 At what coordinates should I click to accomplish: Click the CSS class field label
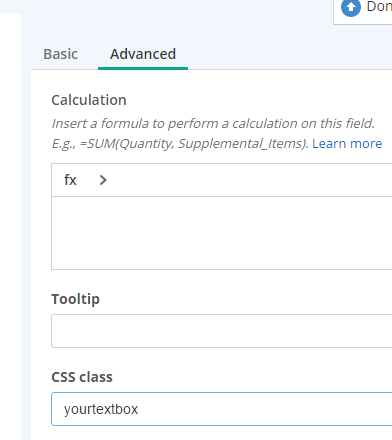tap(82, 377)
